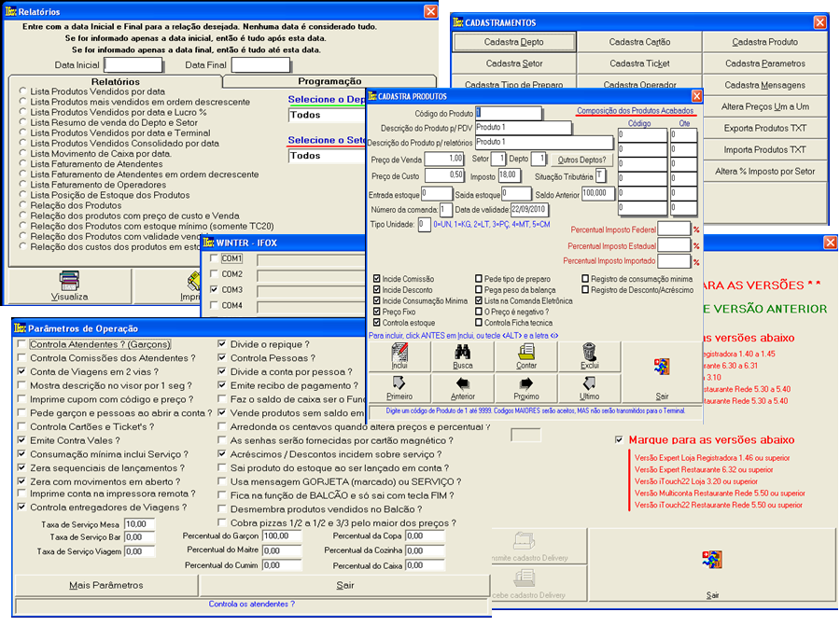Enable Pede tipo de preparo checkbox
The height and width of the screenshot is (626, 840).
coord(479,278)
